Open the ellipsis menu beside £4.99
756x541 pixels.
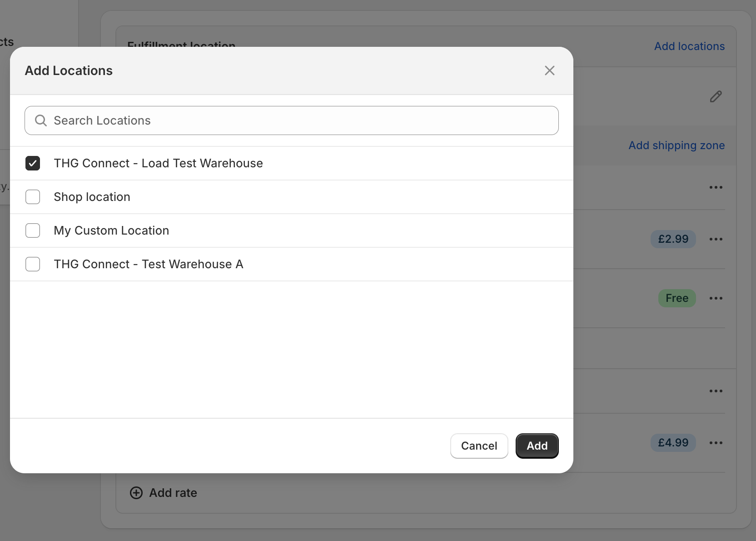pyautogui.click(x=716, y=443)
